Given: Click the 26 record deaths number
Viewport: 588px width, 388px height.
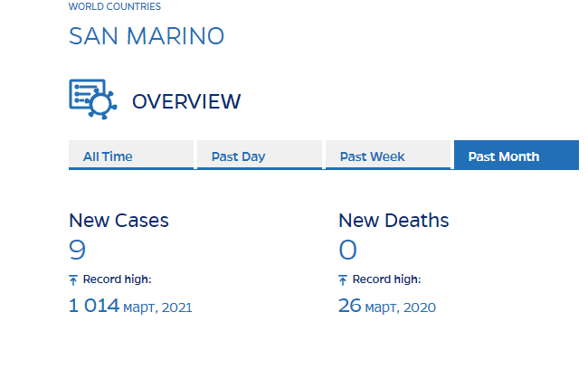Looking at the screenshot, I should [x=350, y=306].
